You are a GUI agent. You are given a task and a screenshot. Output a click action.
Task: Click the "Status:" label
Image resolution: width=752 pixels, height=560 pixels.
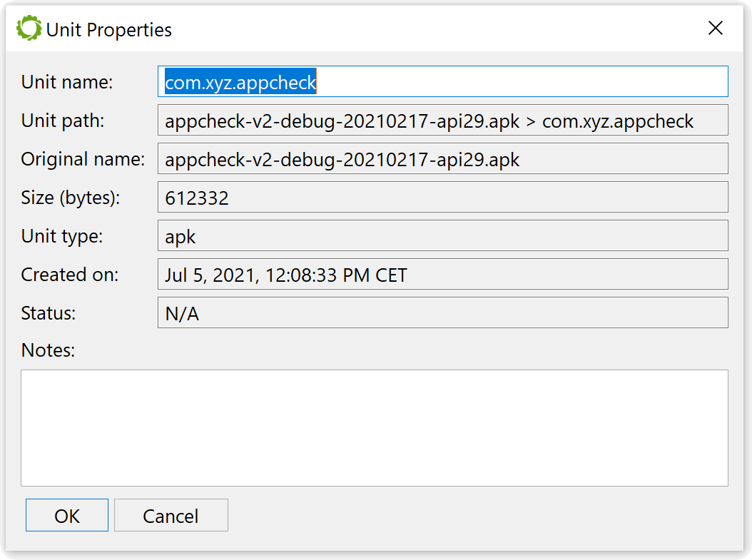48,313
